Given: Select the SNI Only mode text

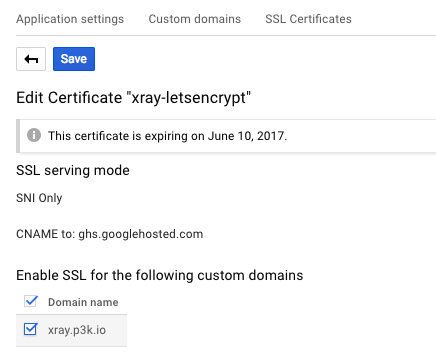Looking at the screenshot, I should point(39,198).
